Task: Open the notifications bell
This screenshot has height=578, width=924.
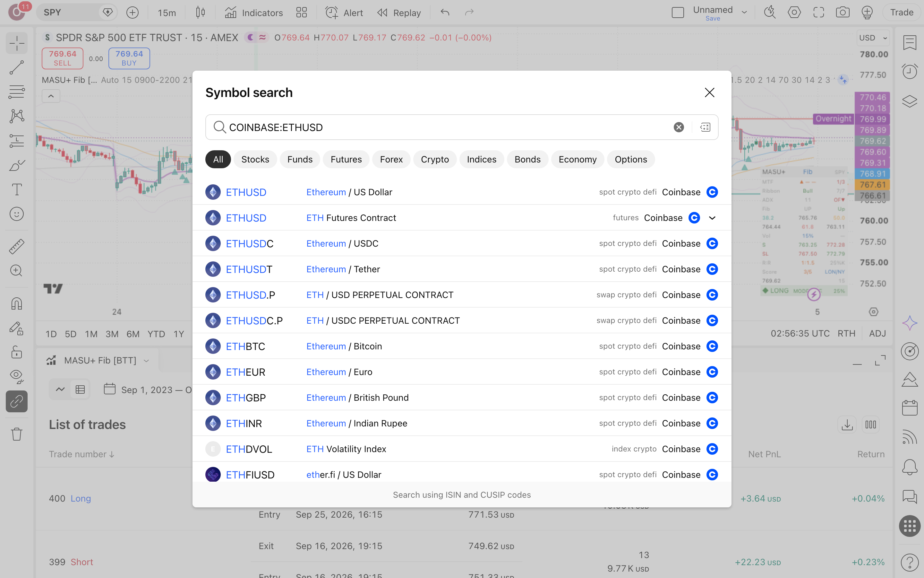Action: 910,467
